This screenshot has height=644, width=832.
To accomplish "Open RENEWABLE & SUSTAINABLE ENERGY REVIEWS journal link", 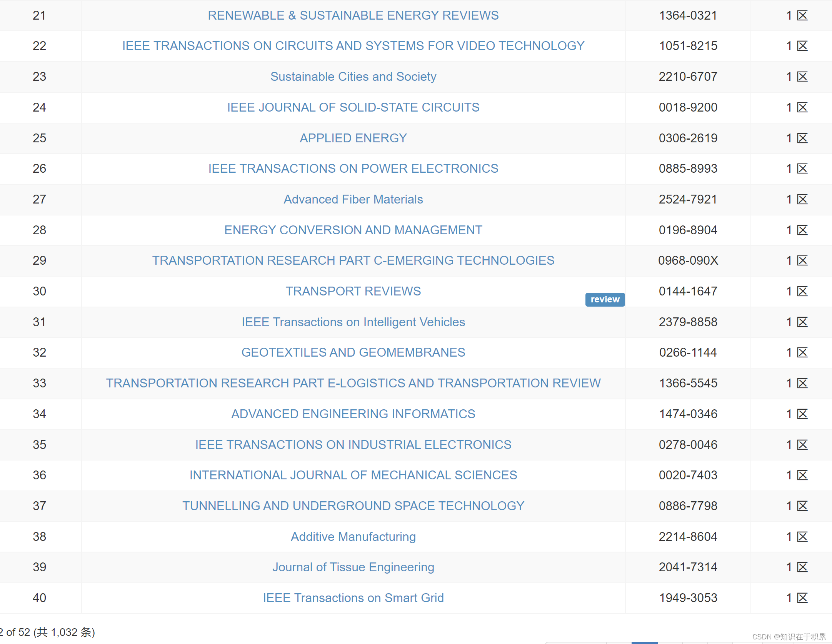I will [353, 15].
